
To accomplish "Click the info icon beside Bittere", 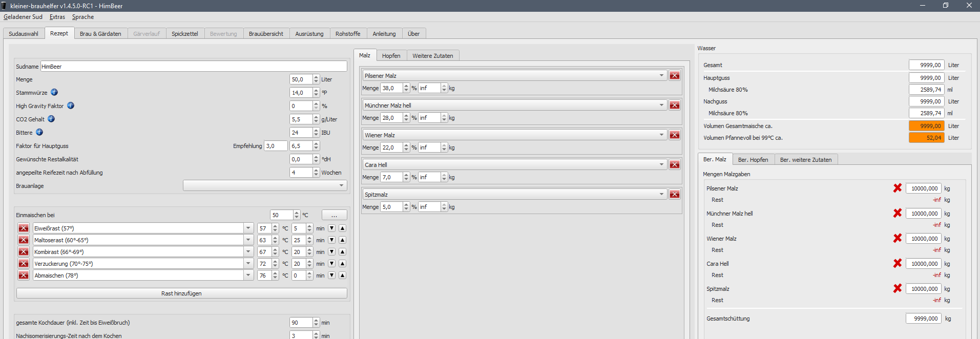I will pos(39,133).
